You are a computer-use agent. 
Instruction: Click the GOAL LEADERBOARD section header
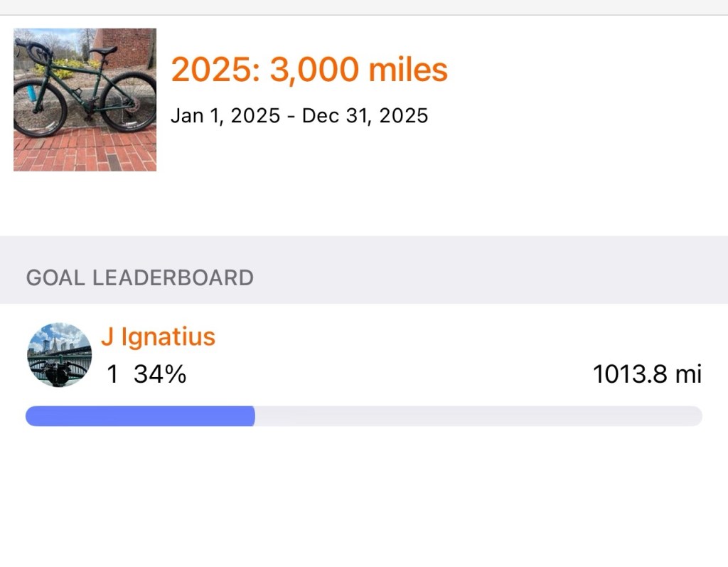click(x=140, y=277)
